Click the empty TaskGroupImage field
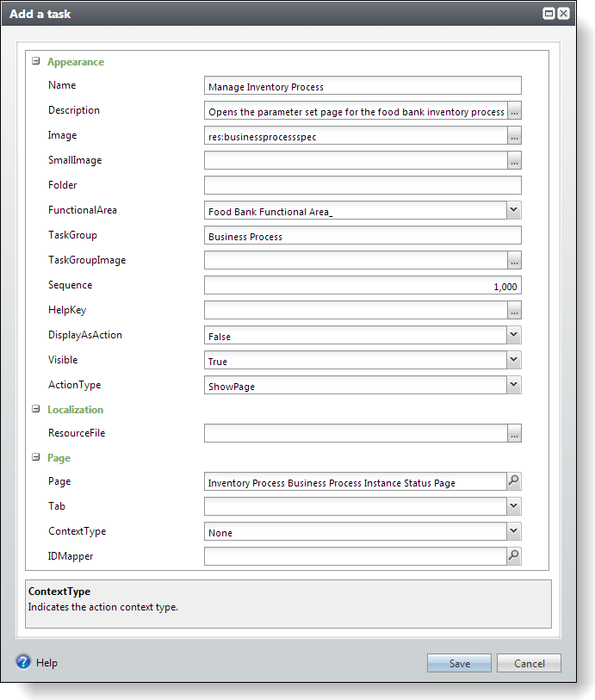 pos(356,261)
